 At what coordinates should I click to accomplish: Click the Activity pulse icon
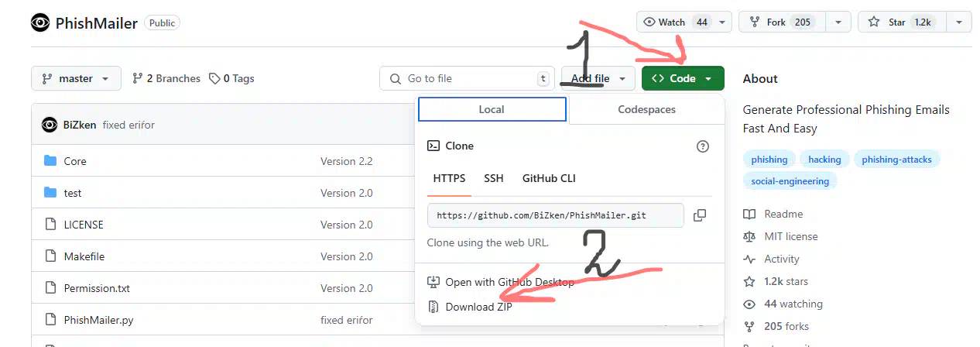point(749,259)
